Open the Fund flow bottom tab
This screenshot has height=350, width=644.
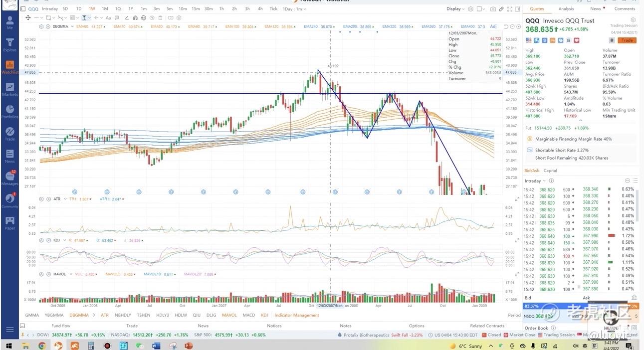tap(61, 326)
